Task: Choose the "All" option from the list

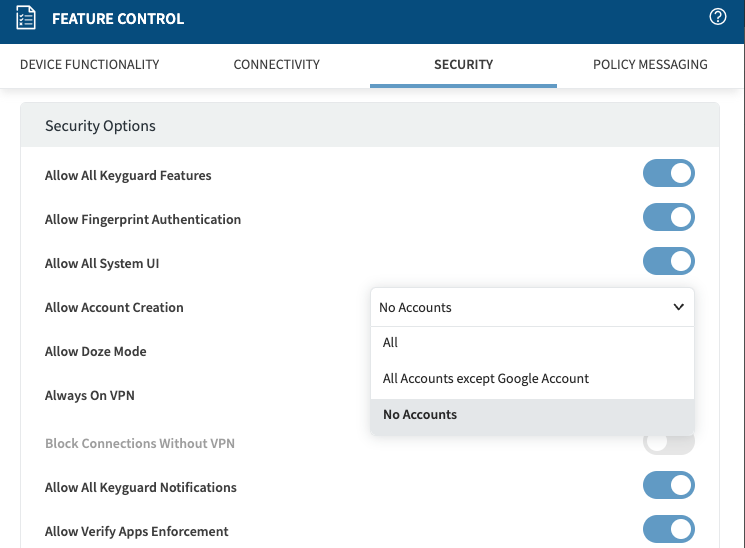Action: pos(391,343)
